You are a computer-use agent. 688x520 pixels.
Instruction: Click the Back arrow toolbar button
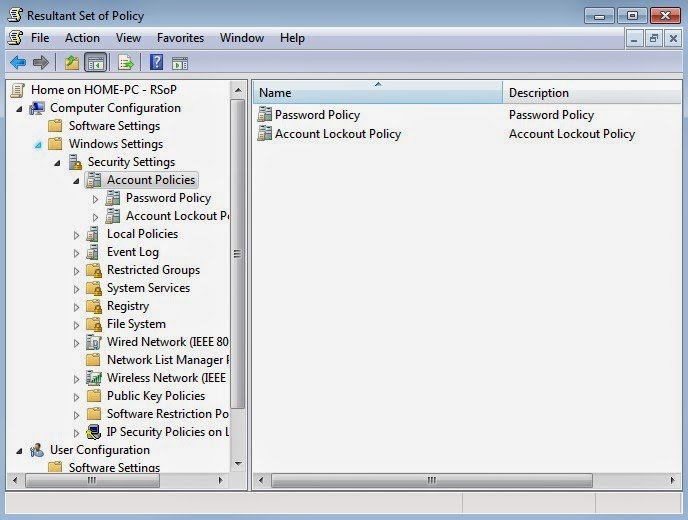(x=17, y=63)
